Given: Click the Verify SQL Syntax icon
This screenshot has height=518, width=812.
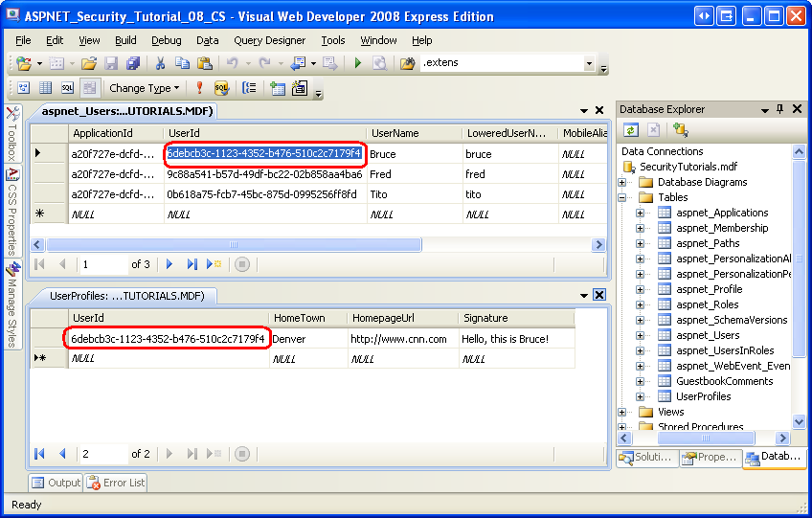Looking at the screenshot, I should point(221,88).
